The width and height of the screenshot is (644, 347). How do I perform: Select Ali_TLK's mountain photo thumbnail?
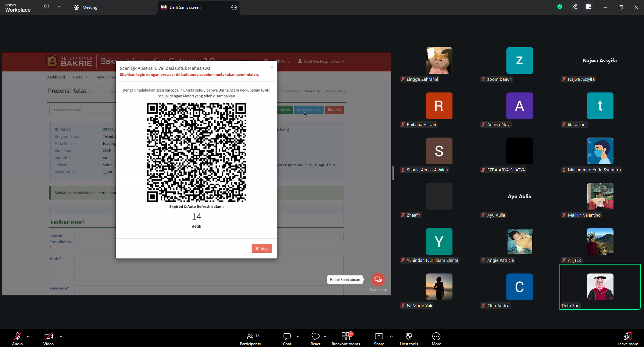[x=600, y=241]
